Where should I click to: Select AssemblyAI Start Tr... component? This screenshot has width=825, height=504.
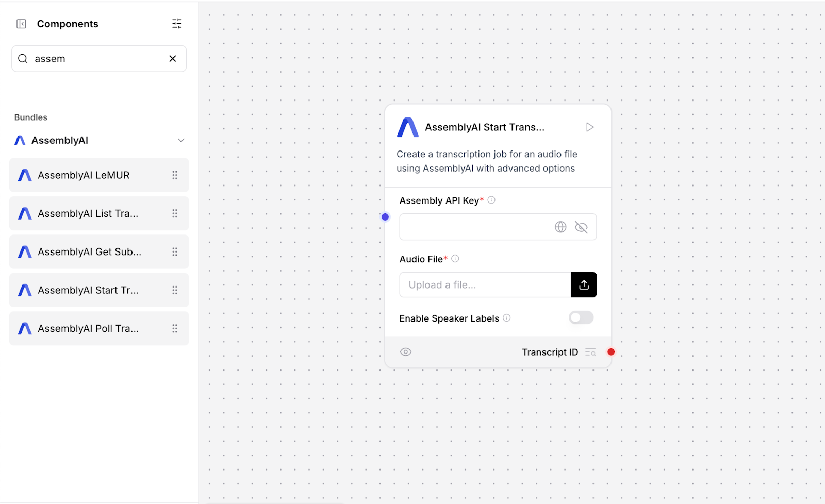tap(99, 290)
